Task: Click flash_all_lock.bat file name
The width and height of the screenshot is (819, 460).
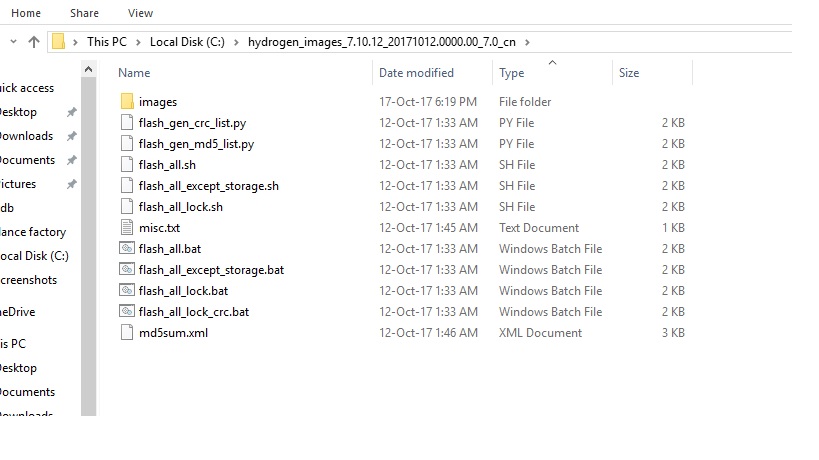Action: tap(183, 291)
